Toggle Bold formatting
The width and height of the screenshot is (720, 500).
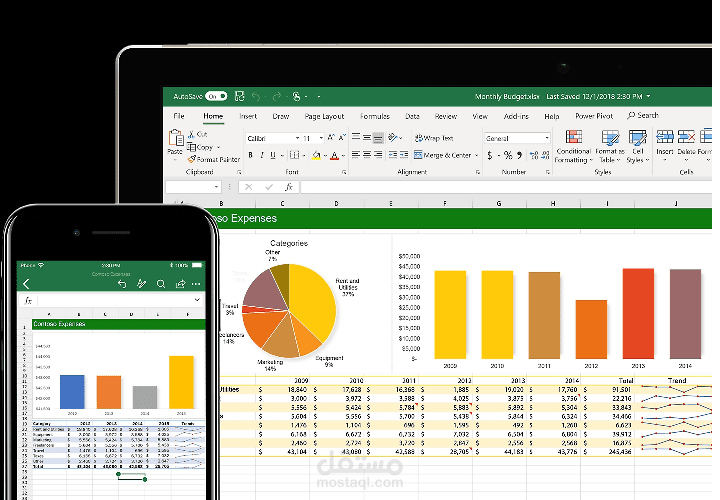click(250, 155)
